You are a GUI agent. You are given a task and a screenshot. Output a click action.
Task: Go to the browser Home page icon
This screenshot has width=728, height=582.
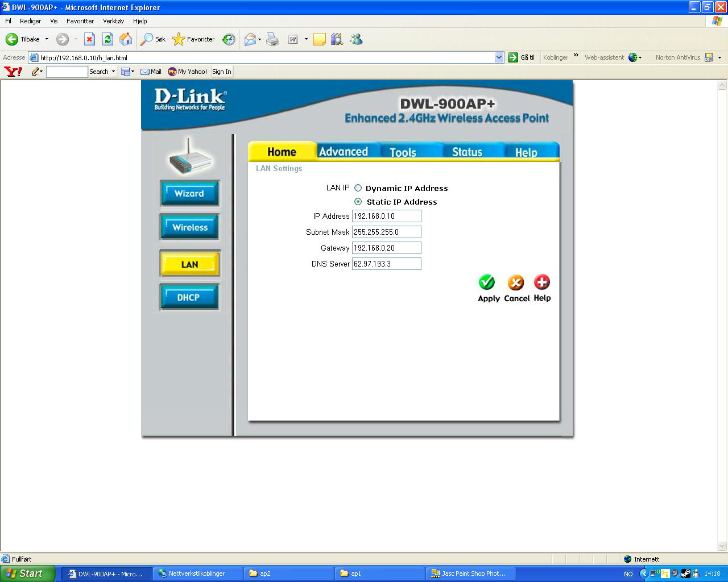(126, 39)
